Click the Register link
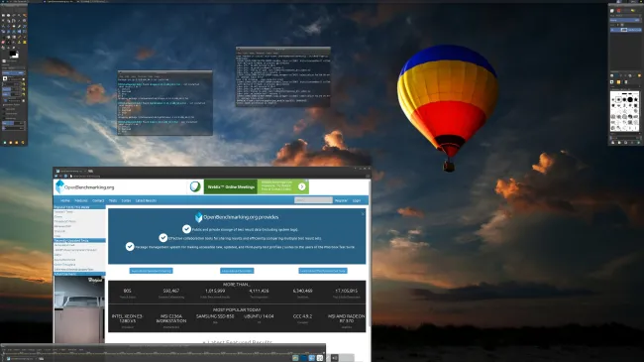Screen dimensions: 644x362 [341, 200]
